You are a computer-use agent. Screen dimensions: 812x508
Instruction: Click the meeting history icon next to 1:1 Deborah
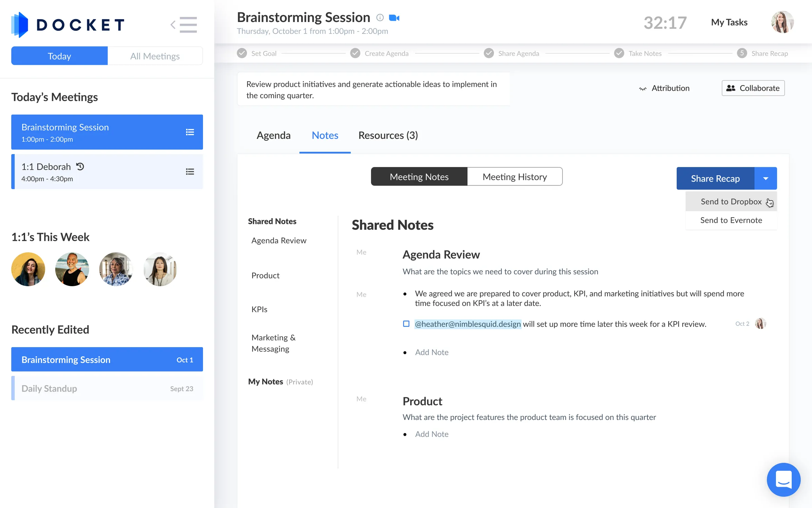pyautogui.click(x=79, y=166)
